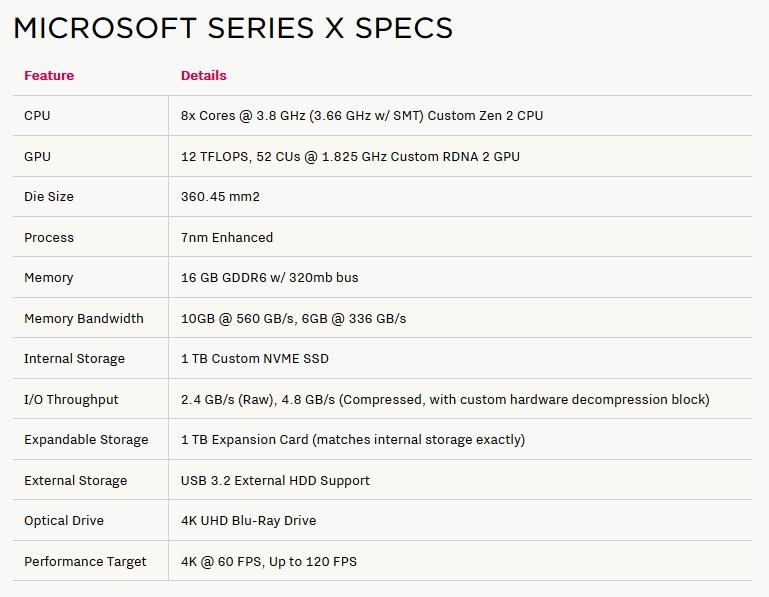Click the 12 TFLOPS GPU details text

pos(350,156)
